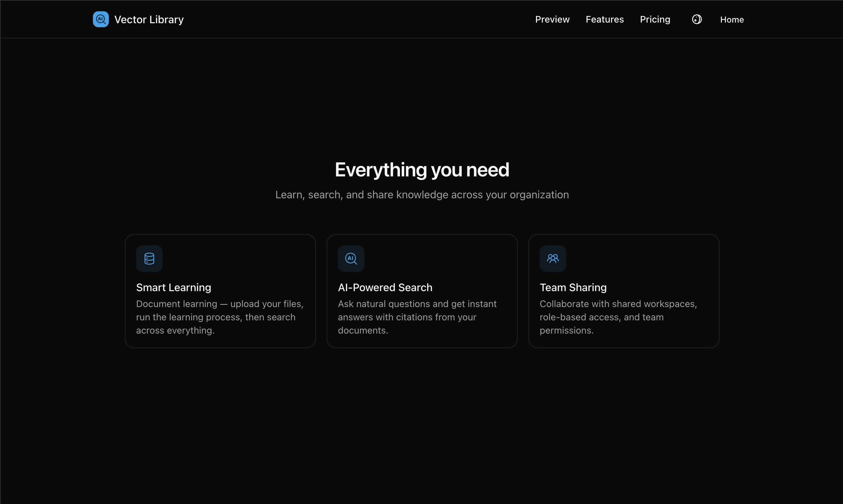Click the Ask natural questions description text
The image size is (843, 504).
click(417, 317)
